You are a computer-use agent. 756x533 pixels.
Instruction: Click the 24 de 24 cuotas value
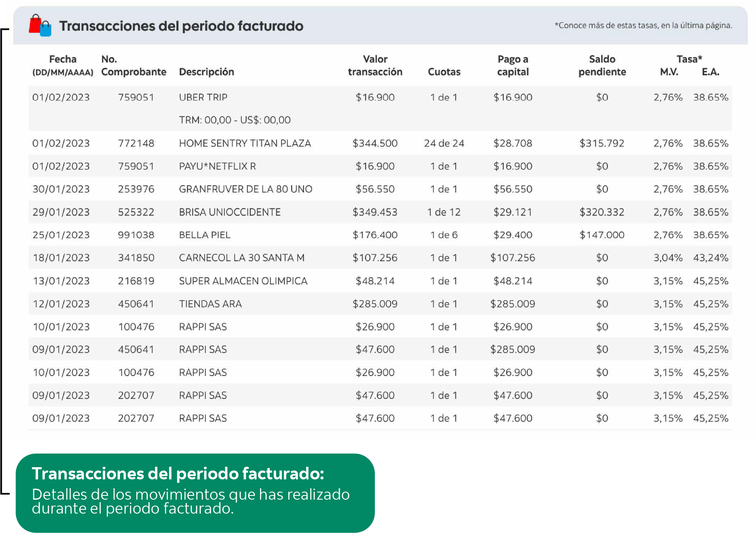pos(444,143)
